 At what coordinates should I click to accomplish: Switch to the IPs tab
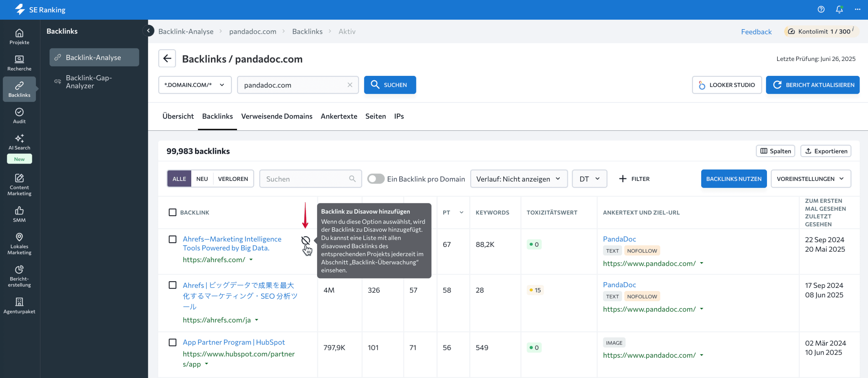(399, 116)
